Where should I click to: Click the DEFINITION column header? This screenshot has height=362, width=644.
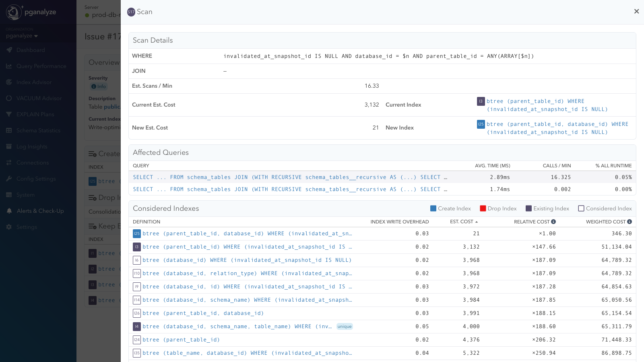pyautogui.click(x=147, y=222)
